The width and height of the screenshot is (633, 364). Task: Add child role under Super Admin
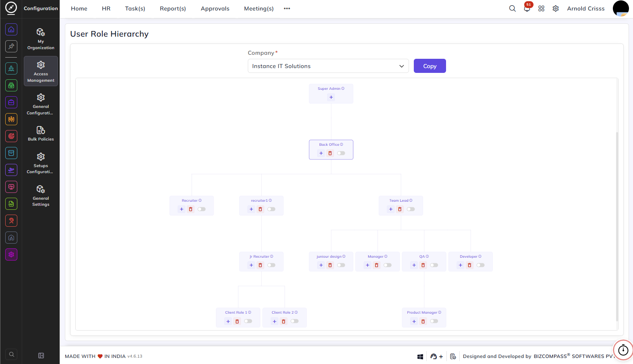331,97
